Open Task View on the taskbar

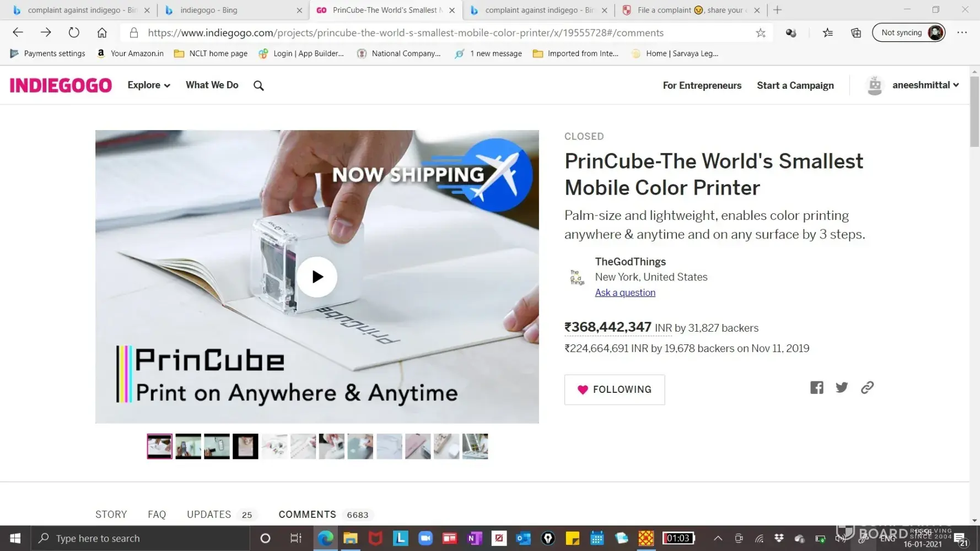[x=296, y=538]
